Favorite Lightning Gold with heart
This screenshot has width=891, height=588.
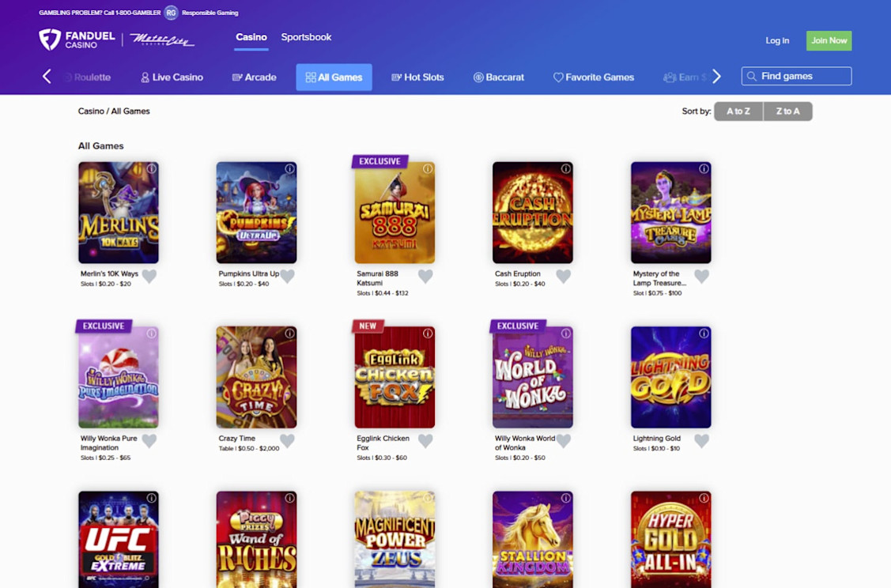point(702,441)
